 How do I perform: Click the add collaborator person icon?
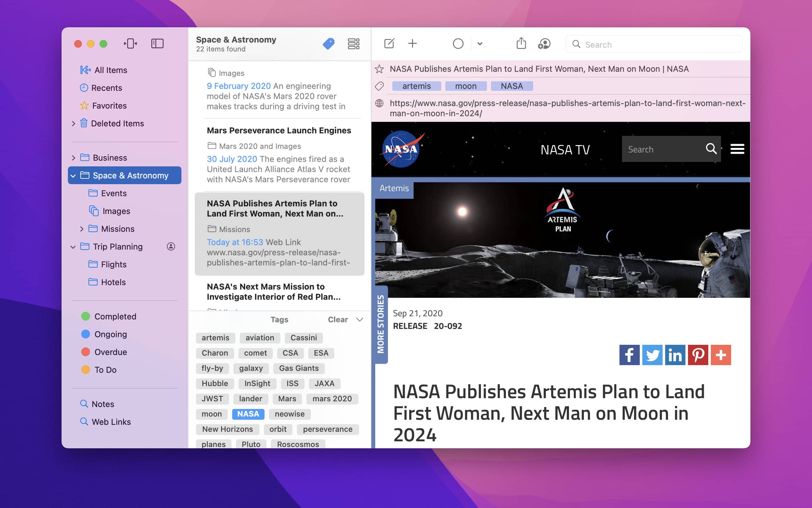point(544,44)
